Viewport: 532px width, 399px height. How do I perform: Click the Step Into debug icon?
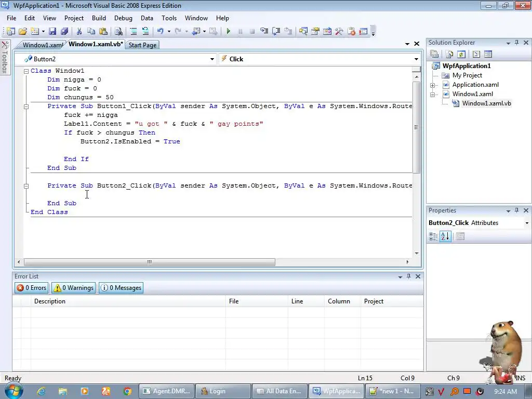[x=264, y=31]
